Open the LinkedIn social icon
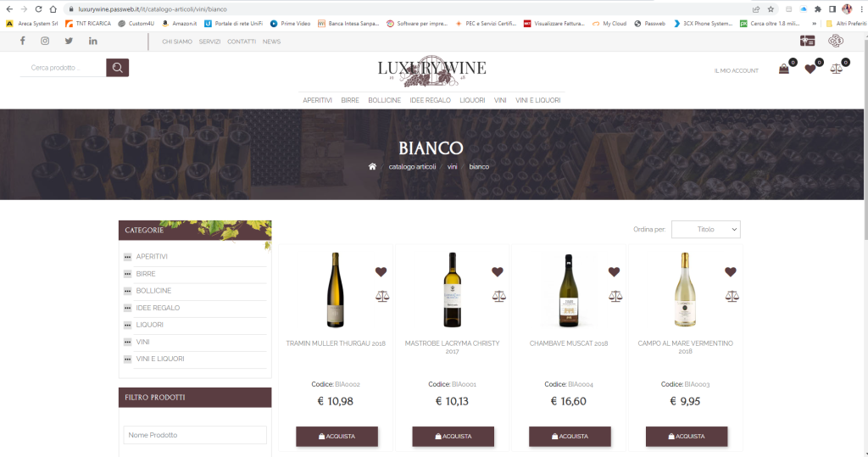The height and width of the screenshot is (457, 868). pyautogui.click(x=93, y=41)
